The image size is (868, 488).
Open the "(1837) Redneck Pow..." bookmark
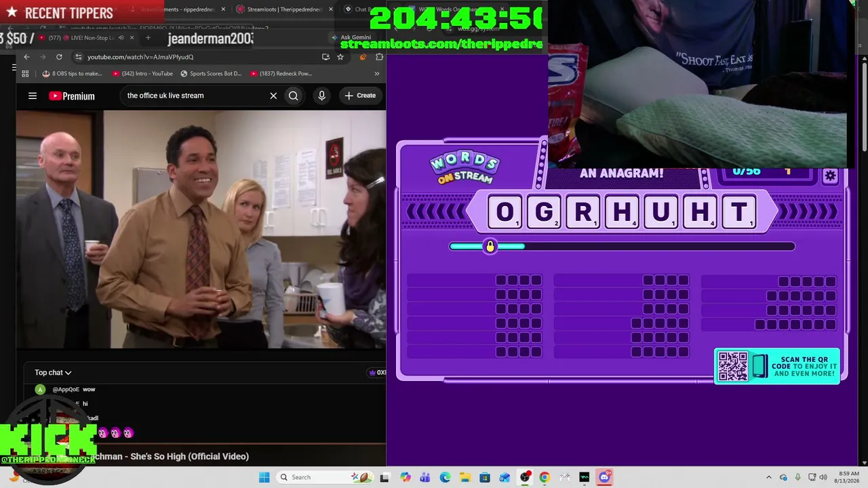281,73
